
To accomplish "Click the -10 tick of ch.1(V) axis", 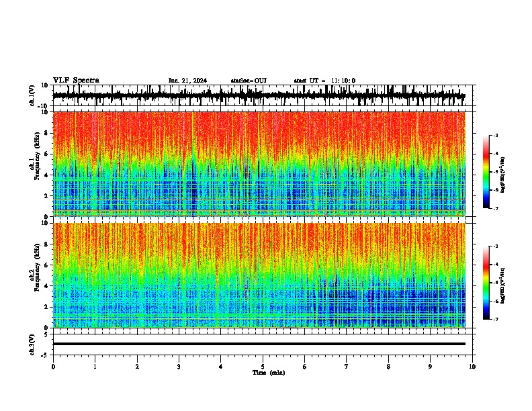I will [44, 106].
